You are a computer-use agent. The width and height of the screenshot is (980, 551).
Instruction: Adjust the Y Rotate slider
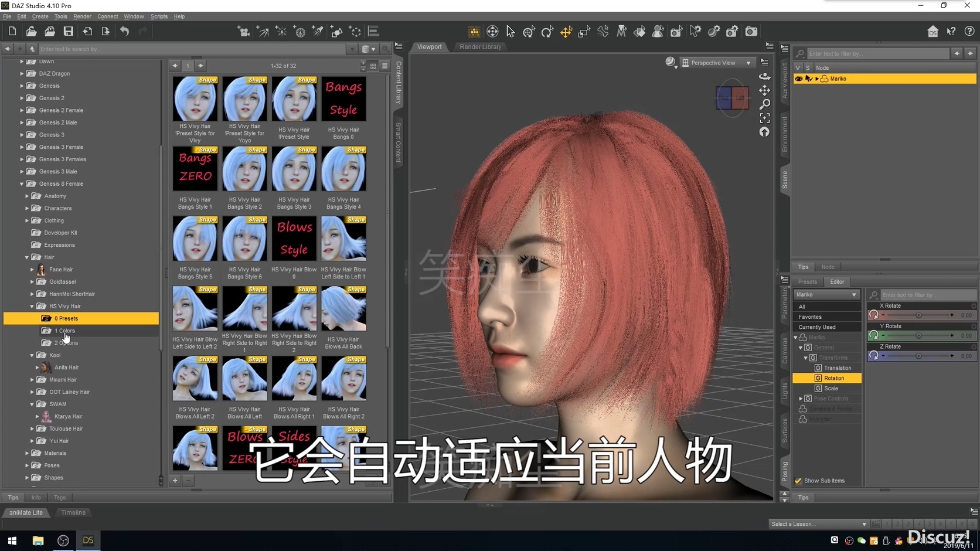coord(919,336)
